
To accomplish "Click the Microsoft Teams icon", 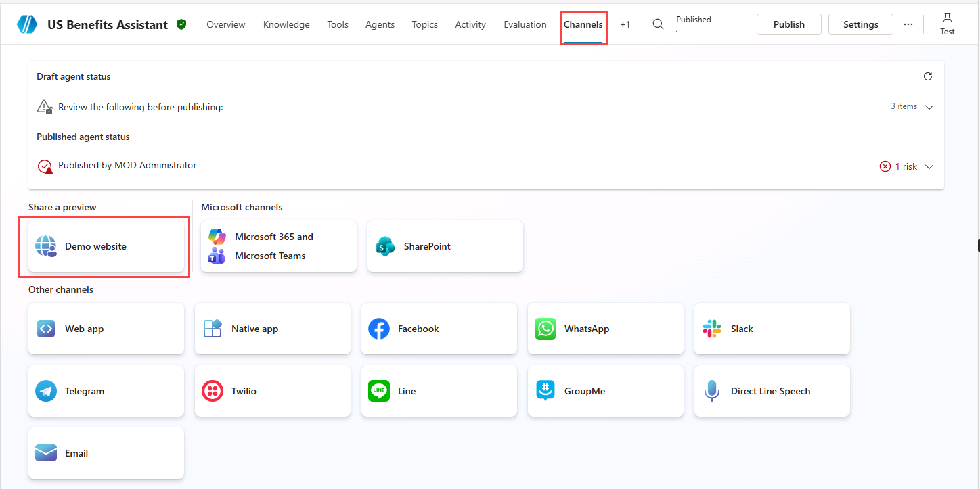I will click(x=217, y=256).
